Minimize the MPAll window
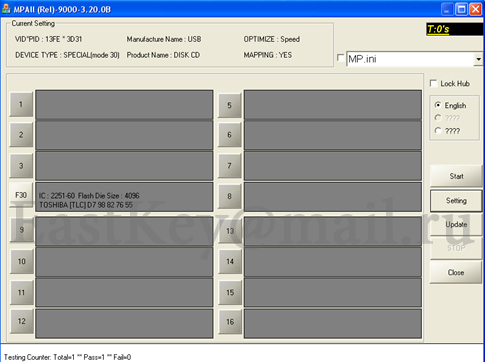The image size is (485, 362). click(x=447, y=9)
